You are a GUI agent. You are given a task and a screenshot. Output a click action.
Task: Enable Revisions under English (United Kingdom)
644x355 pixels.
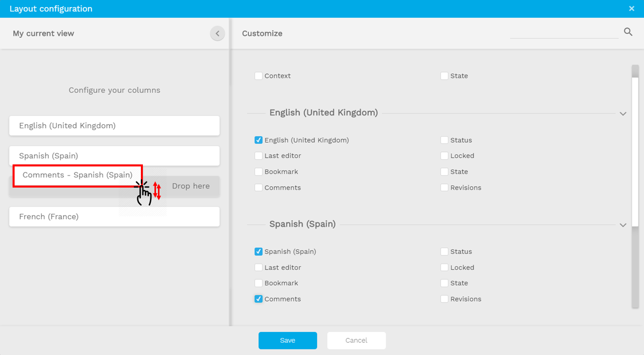[x=444, y=188]
